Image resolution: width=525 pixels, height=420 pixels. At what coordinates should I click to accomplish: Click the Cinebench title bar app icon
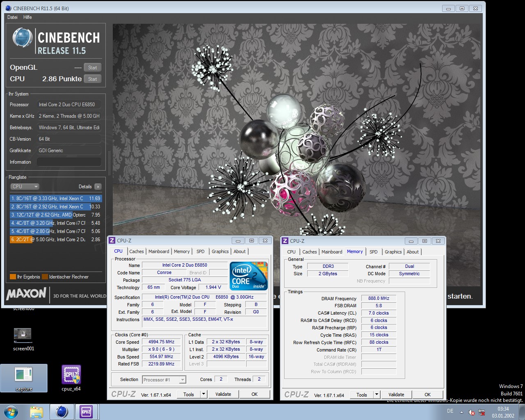[x=9, y=8]
